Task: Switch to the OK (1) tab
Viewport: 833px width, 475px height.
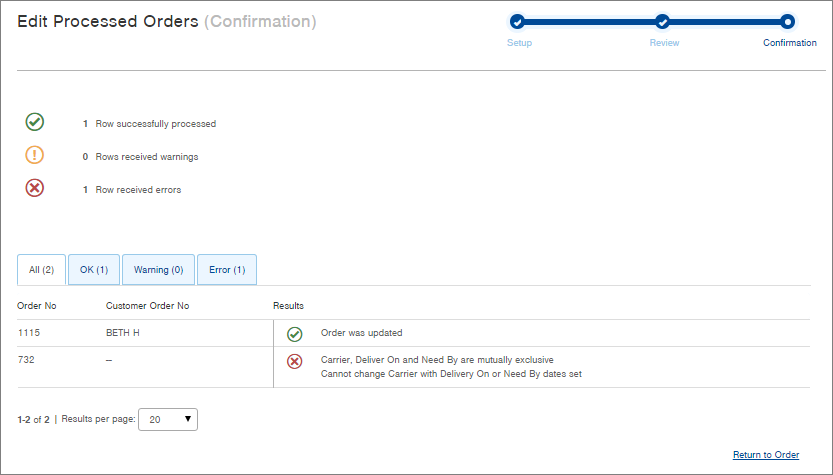Action: [x=94, y=270]
